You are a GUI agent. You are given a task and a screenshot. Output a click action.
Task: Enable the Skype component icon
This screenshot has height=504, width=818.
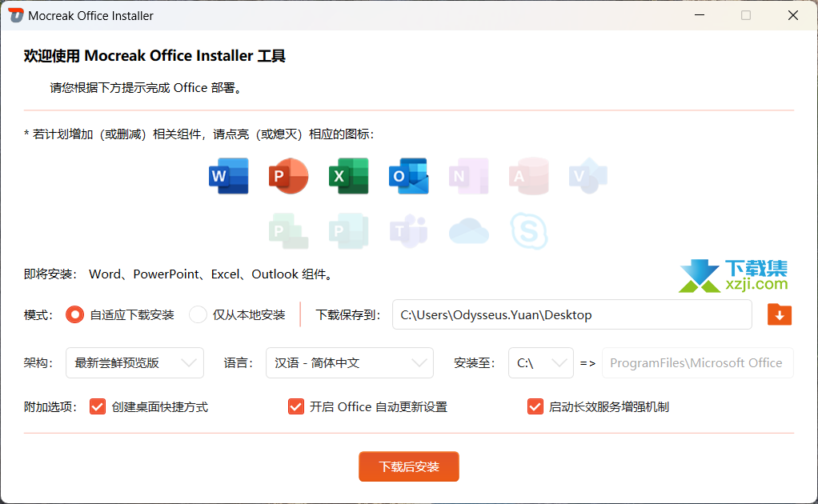click(528, 231)
